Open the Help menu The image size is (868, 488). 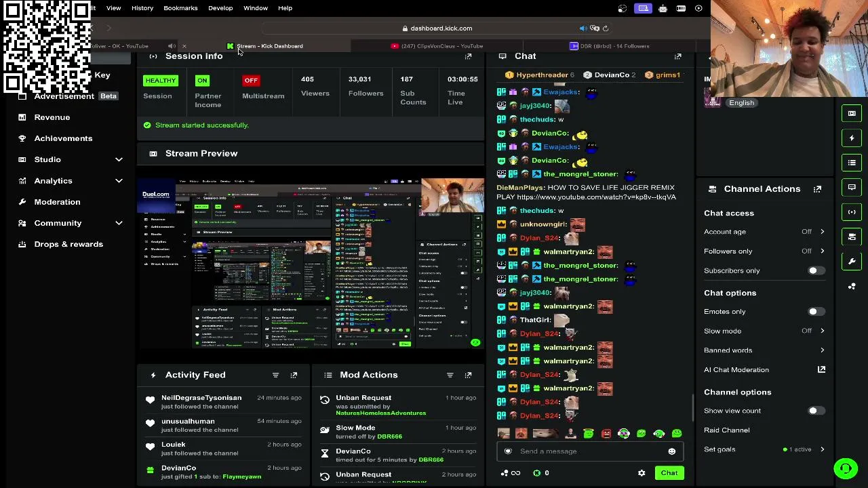coord(285,8)
